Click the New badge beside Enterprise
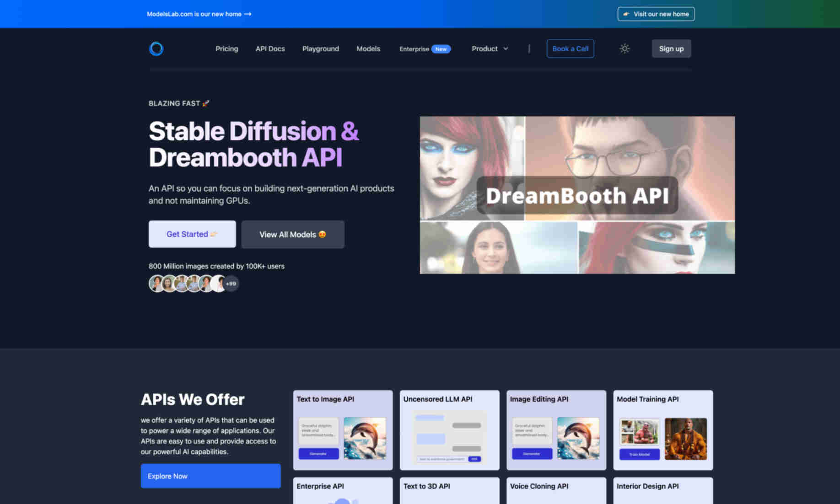 pos(441,49)
